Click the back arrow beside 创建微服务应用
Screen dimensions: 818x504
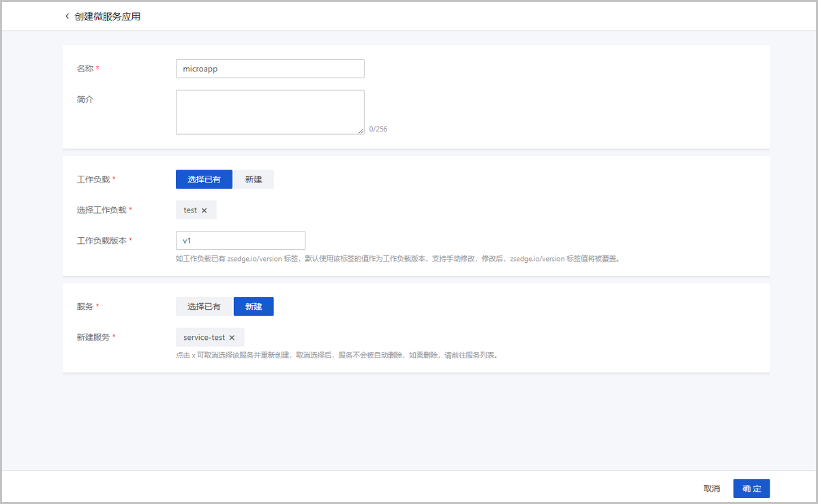pos(67,16)
